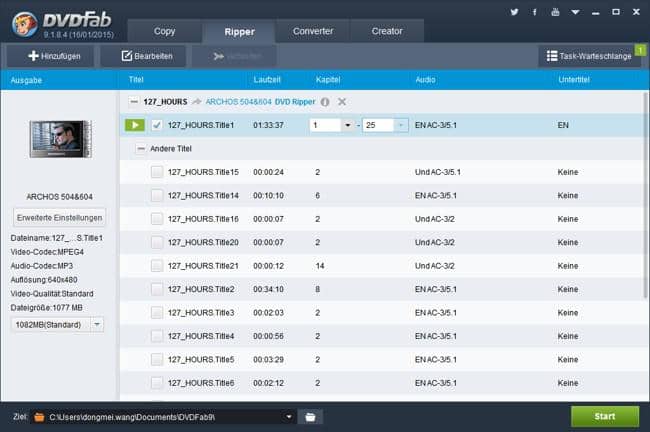Click the Titel column header
This screenshot has width=650, height=432.
click(x=136, y=80)
